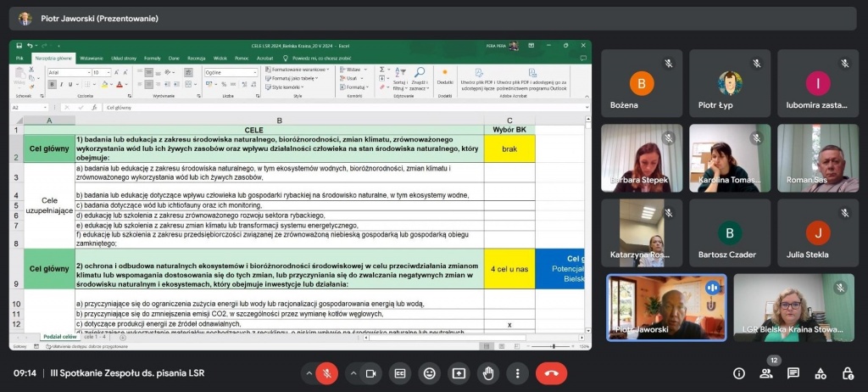Open host controls lock icon

click(x=848, y=373)
